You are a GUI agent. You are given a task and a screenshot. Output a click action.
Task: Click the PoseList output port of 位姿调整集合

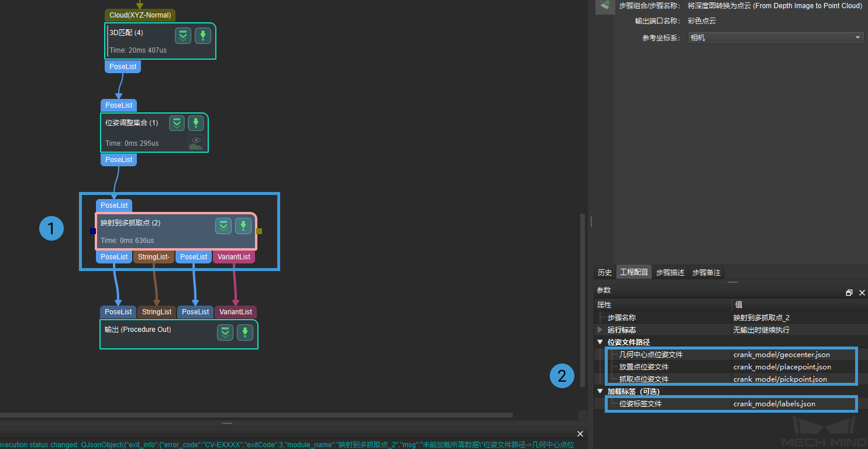click(x=119, y=160)
